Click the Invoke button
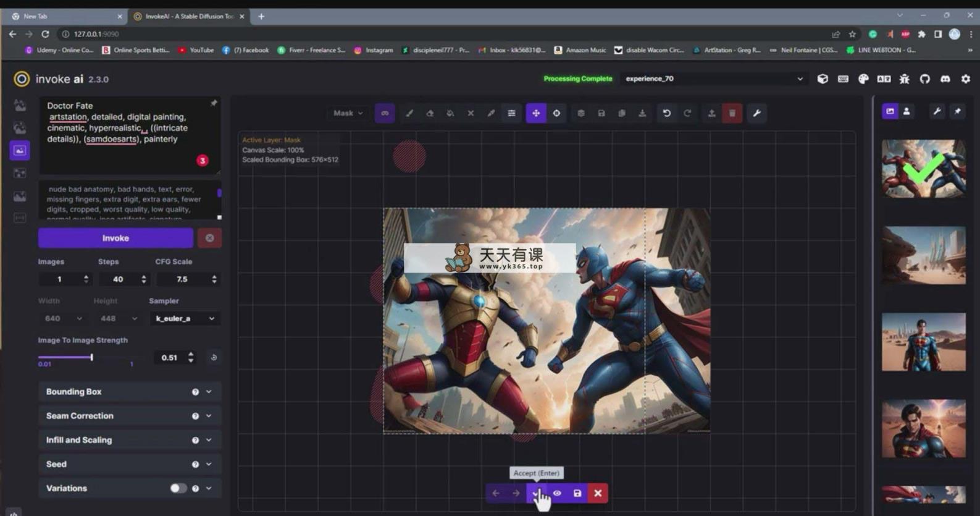 115,238
